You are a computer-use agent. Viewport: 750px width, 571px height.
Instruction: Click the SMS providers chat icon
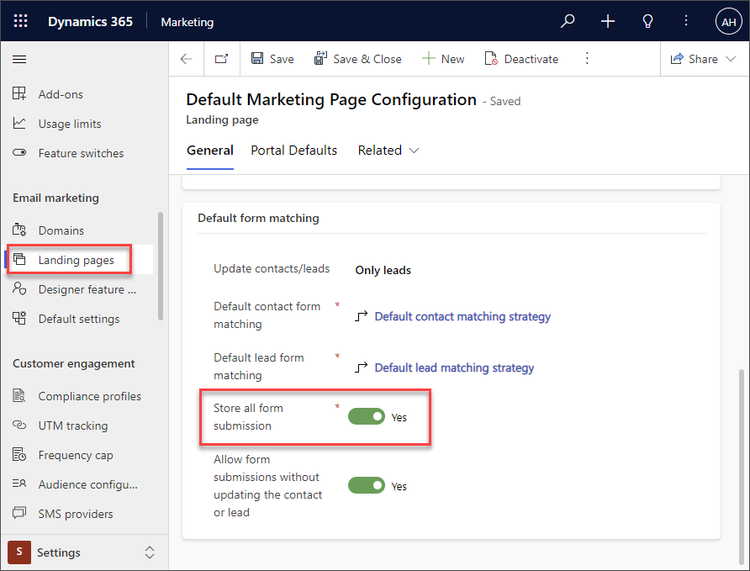[x=19, y=513]
